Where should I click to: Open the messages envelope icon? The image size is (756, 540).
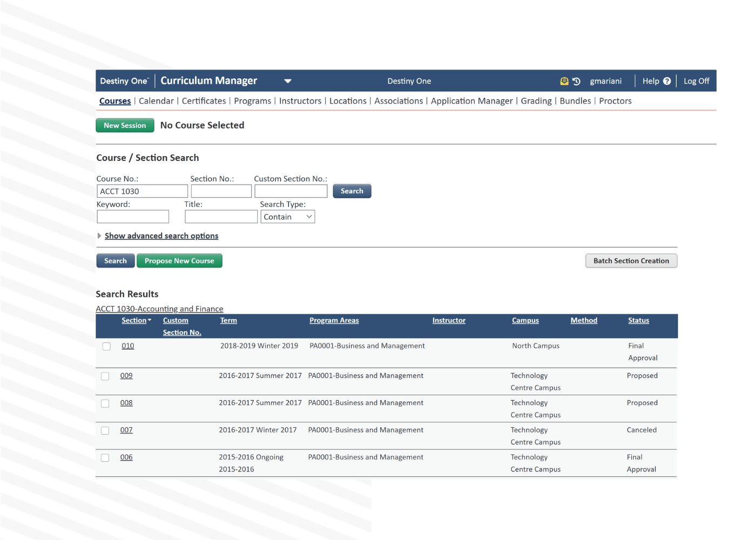[564, 80]
